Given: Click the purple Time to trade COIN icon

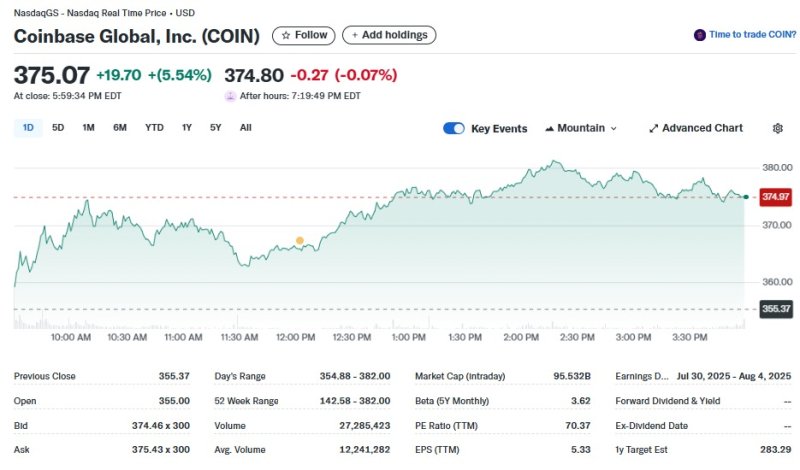Looking at the screenshot, I should 699,35.
